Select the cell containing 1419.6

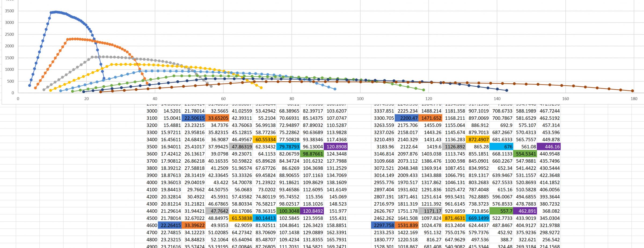[x=430, y=147]
